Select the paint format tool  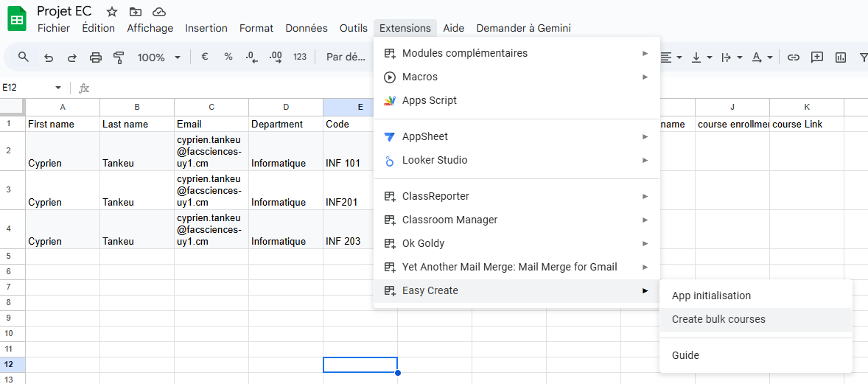tap(119, 57)
